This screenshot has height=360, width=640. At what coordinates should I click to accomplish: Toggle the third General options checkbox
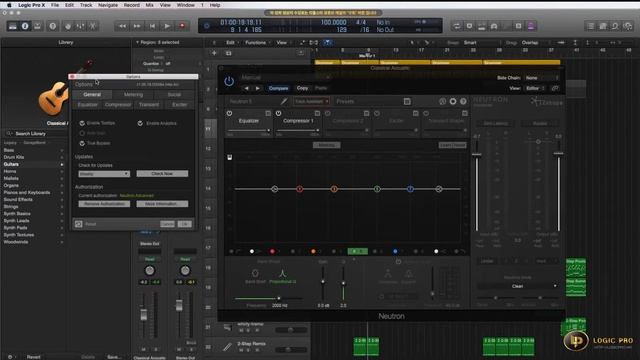(x=82, y=143)
